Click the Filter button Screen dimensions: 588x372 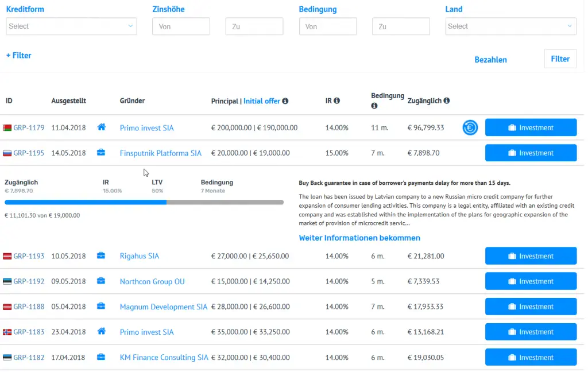pos(560,59)
